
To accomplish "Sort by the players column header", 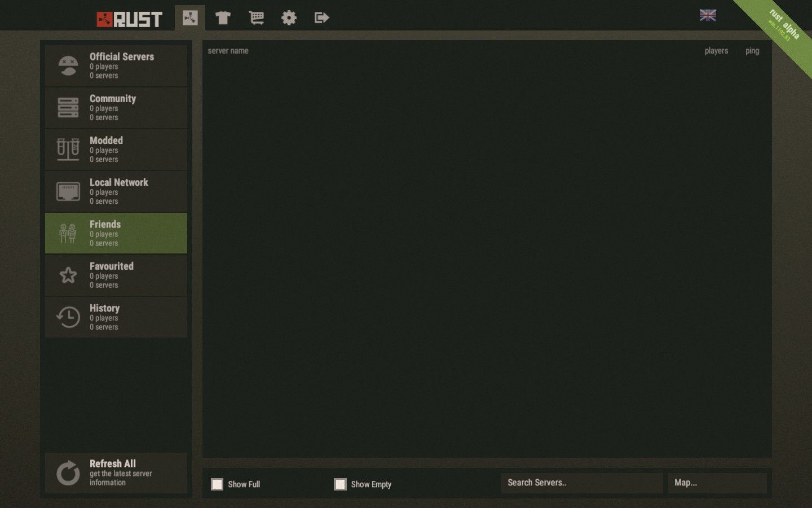I will (x=716, y=51).
